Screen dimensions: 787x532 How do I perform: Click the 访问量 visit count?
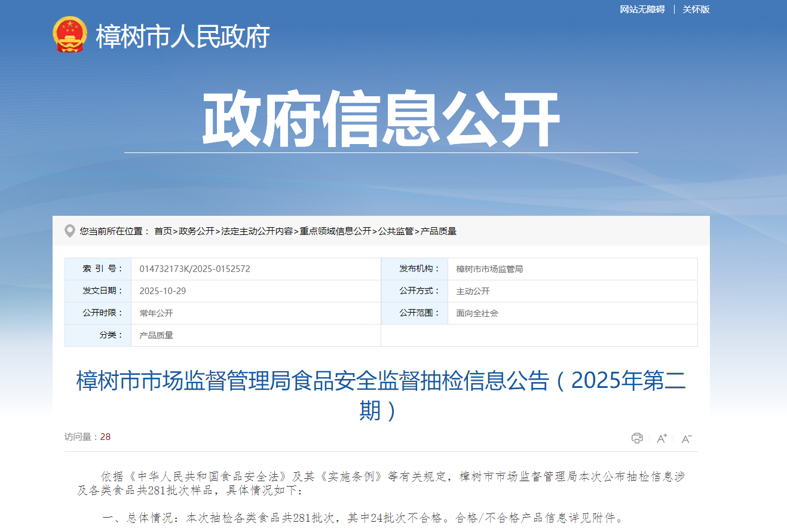(x=87, y=437)
